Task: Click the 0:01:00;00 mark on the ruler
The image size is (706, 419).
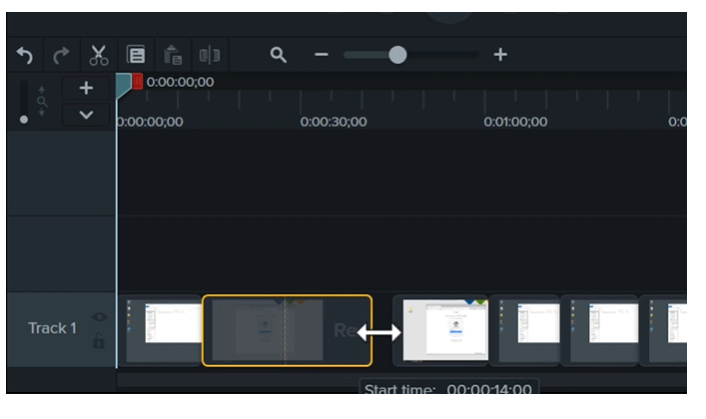Action: 516,122
